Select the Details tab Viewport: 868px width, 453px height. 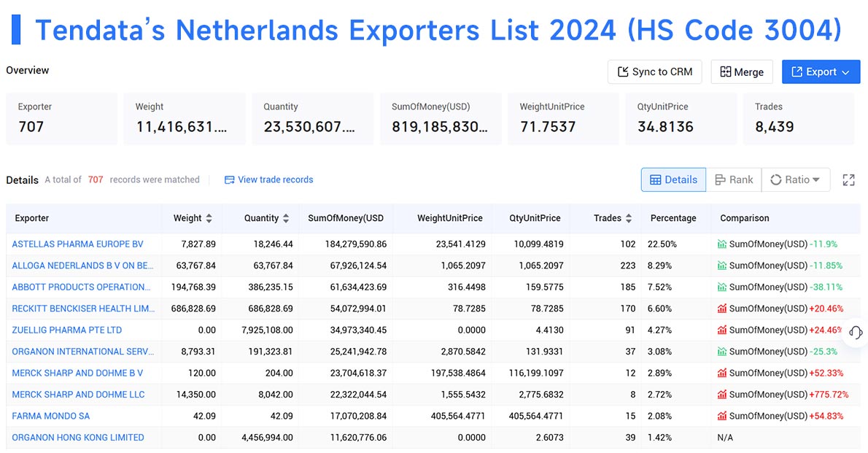pos(673,179)
